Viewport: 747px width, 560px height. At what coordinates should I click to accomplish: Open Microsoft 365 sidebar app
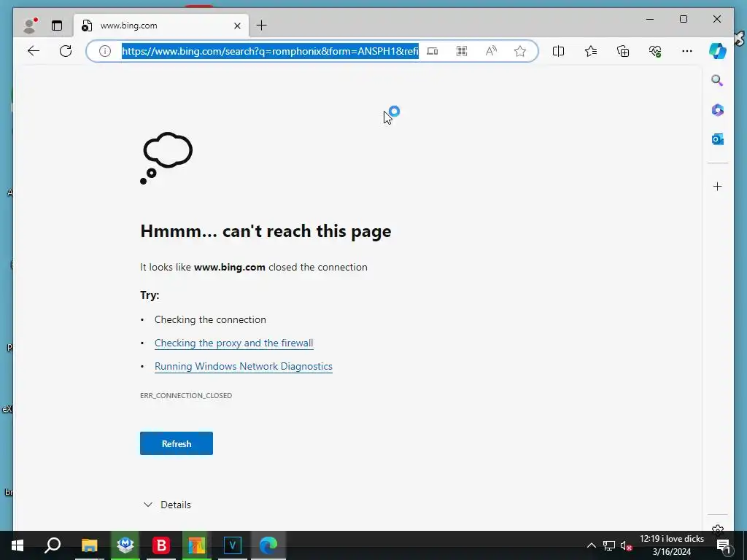[718, 110]
